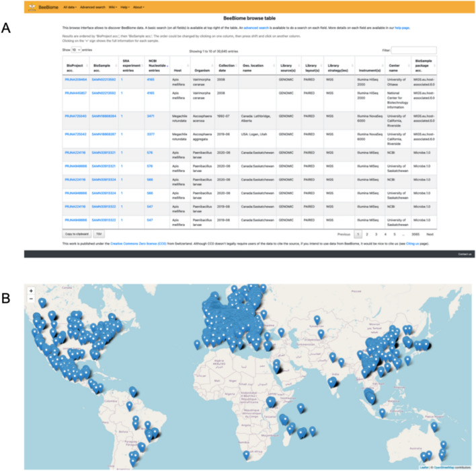Expand the Help dropdown menu

(x=124, y=6)
